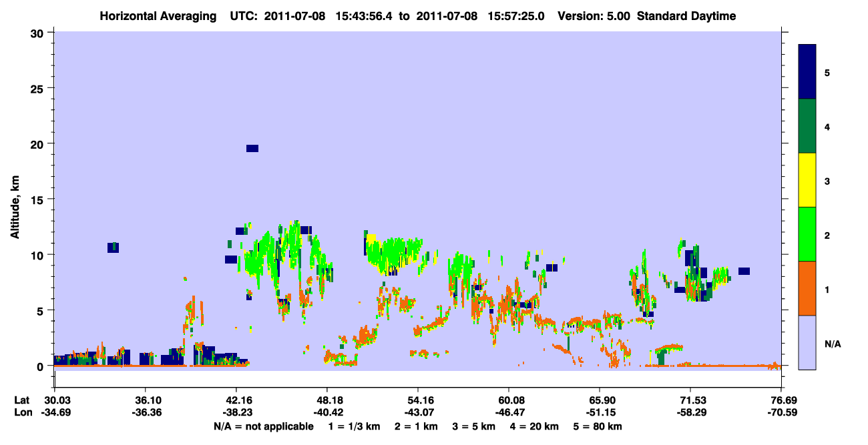Click the dark blue colorbar segment labeled 5
The height and width of the screenshot is (445, 868).
[x=807, y=72]
